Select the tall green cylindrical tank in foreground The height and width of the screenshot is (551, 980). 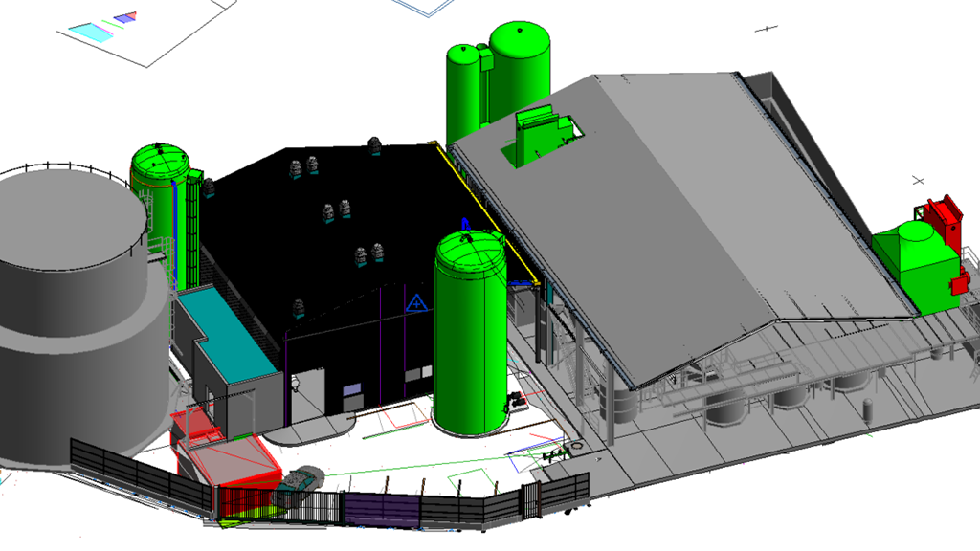470,333
